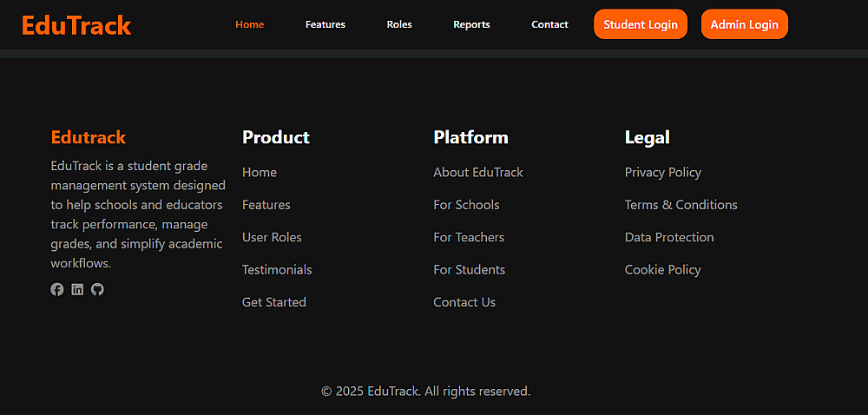Select Roles in the top navigation
868x415 pixels.
point(399,24)
